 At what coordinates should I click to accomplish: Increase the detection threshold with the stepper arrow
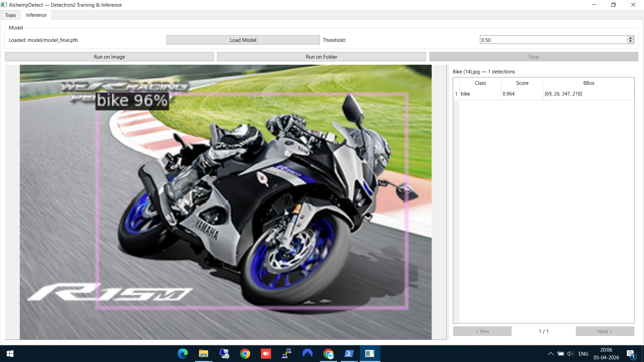coord(631,38)
